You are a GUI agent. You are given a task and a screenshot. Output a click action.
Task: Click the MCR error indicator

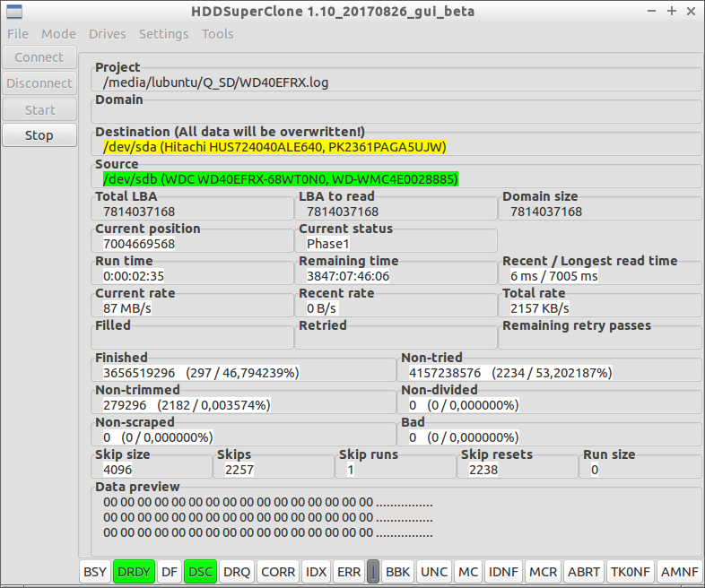[x=544, y=572]
